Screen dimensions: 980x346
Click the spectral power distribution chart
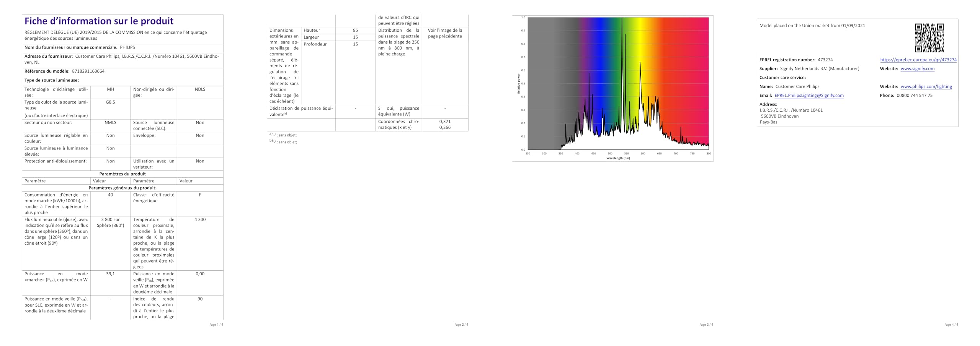[x=612, y=88]
